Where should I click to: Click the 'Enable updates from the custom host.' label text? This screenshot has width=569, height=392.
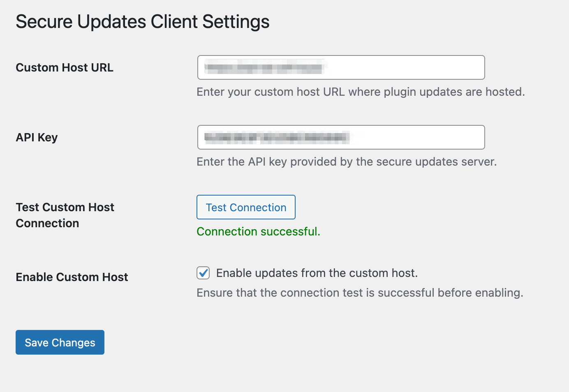[317, 273]
